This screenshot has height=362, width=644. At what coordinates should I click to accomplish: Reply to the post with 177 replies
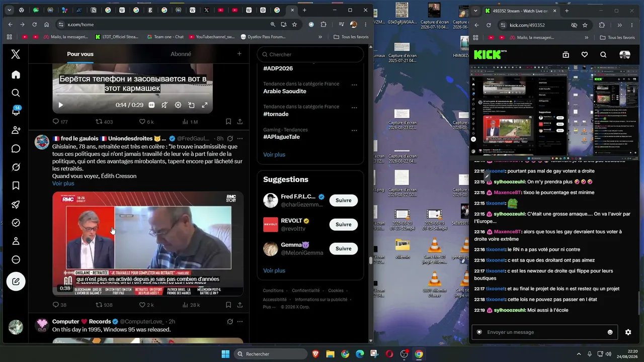pos(60,122)
